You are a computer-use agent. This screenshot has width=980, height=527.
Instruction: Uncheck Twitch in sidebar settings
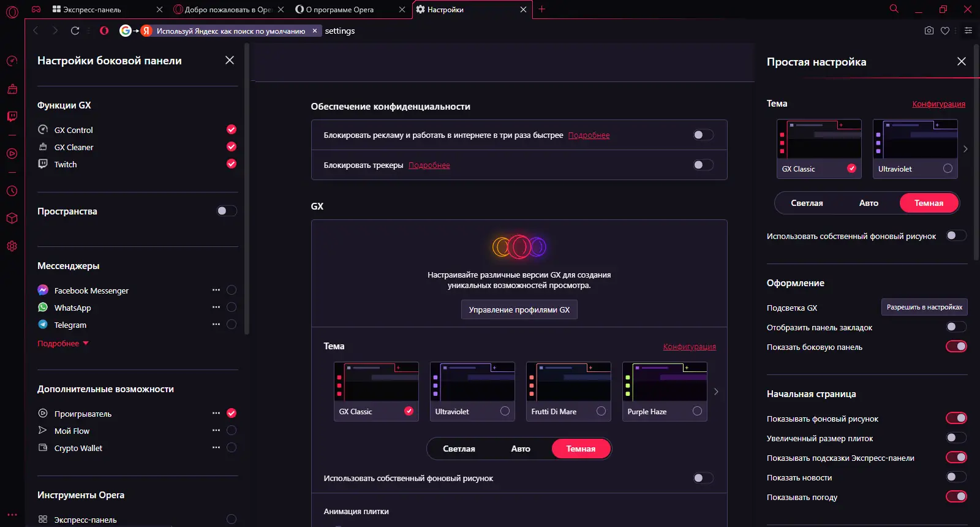232,164
